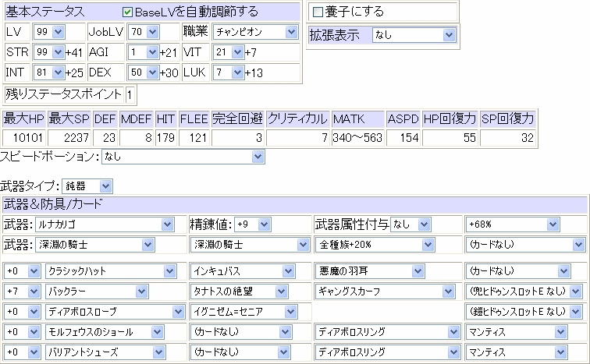Change the STR value dropdown
Image resolution: width=590 pixels, height=364 pixels.
pos(49,52)
